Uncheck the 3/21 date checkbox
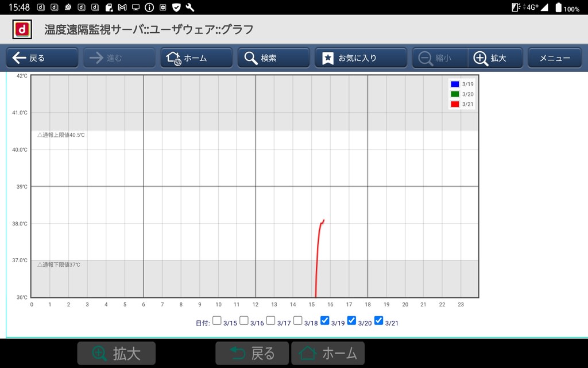 click(x=379, y=320)
